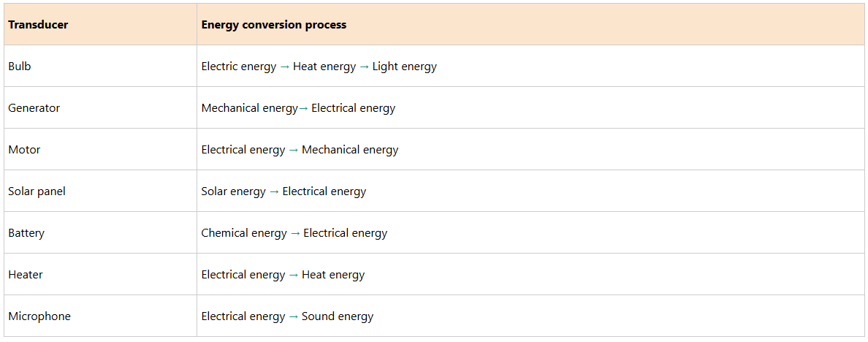Select the Chemical energy text
868x342 pixels.
[x=244, y=233]
